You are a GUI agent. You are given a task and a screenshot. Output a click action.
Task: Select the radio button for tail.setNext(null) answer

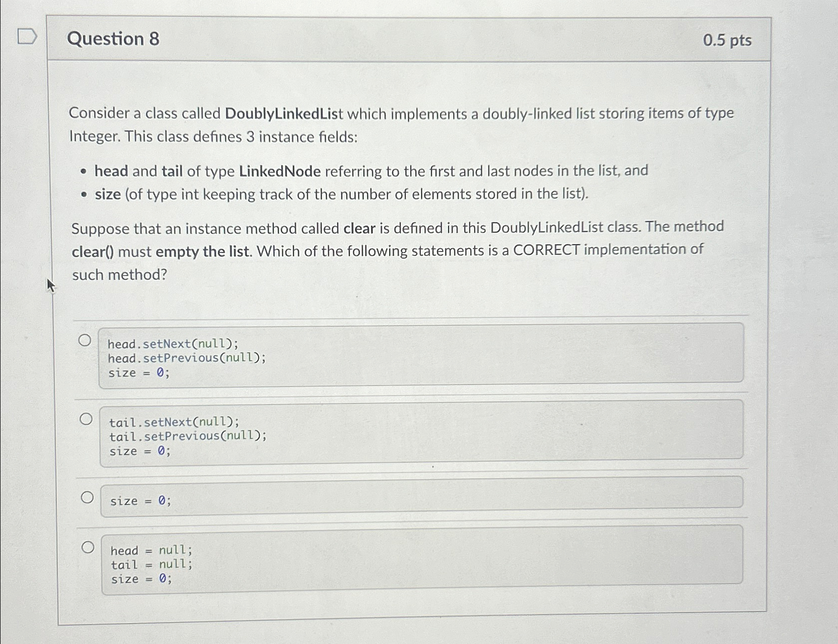click(x=87, y=418)
